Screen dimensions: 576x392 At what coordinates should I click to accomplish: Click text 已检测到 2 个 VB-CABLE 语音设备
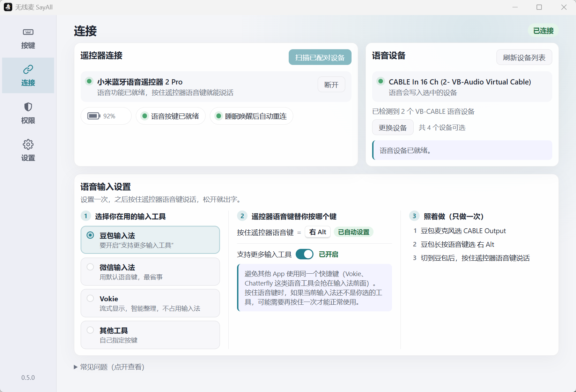pyautogui.click(x=423, y=111)
